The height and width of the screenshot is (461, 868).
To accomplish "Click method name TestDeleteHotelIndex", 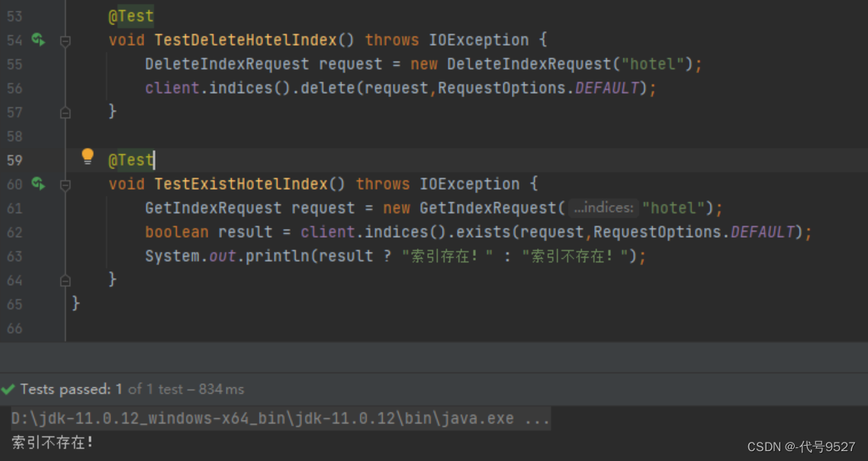I will pyautogui.click(x=246, y=40).
